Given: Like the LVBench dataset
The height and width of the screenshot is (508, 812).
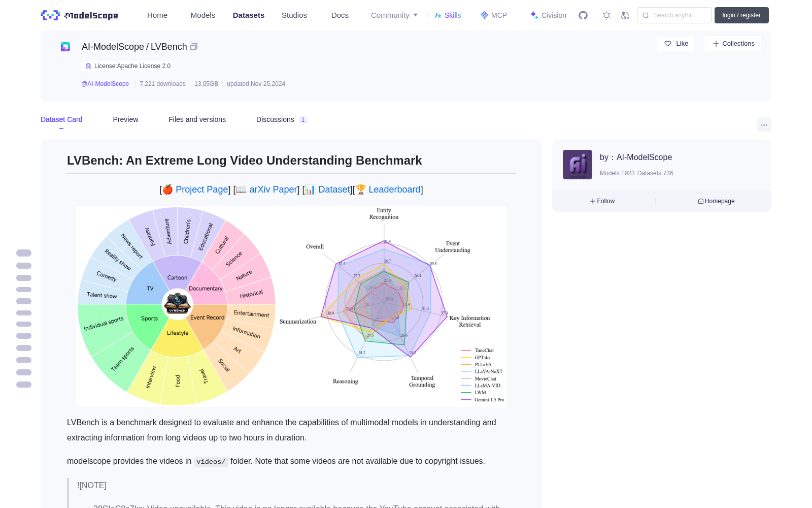Looking at the screenshot, I should point(676,44).
